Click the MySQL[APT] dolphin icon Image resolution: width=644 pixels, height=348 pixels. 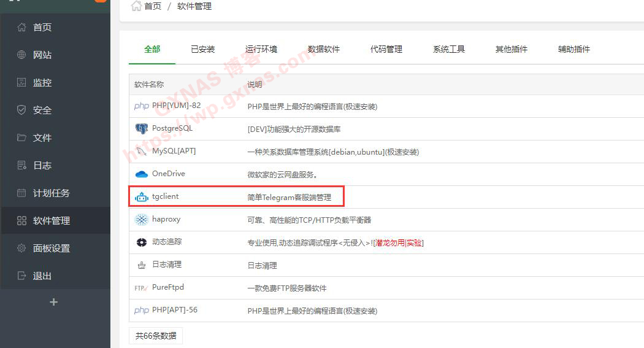[142, 152]
